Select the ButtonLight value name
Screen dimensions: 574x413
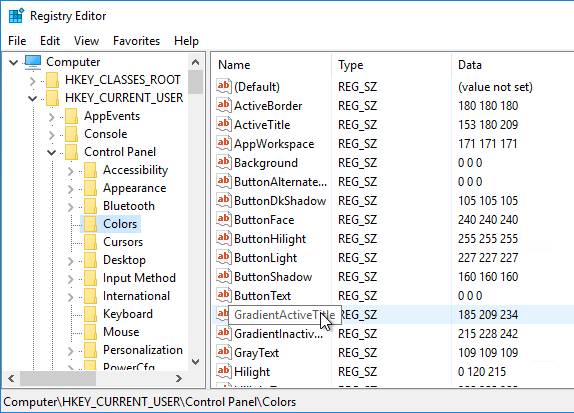[x=265, y=258]
